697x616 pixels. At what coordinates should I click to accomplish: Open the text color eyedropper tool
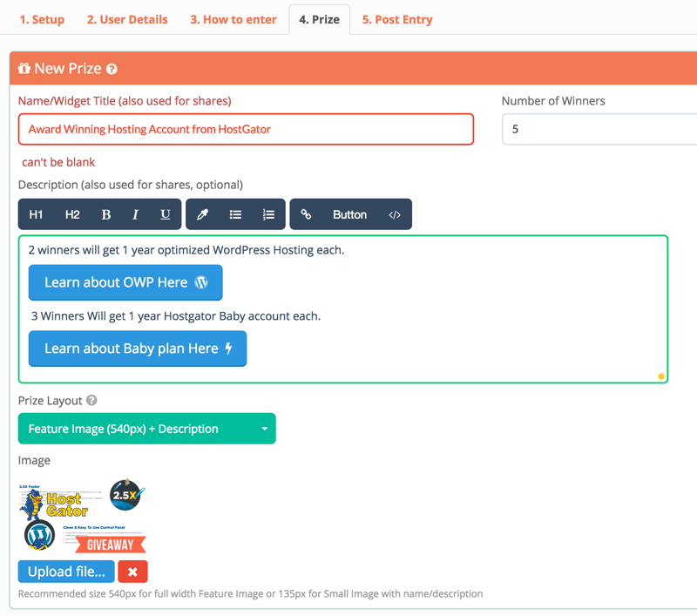tap(202, 214)
